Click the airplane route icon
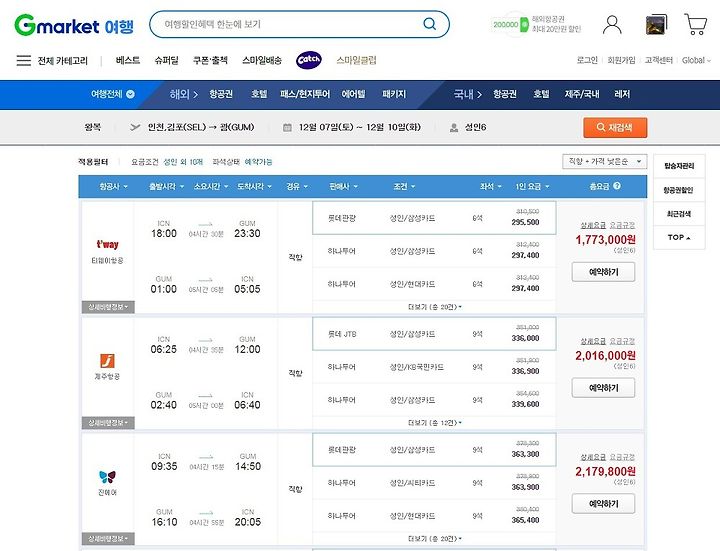720x551 pixels. [x=135, y=127]
